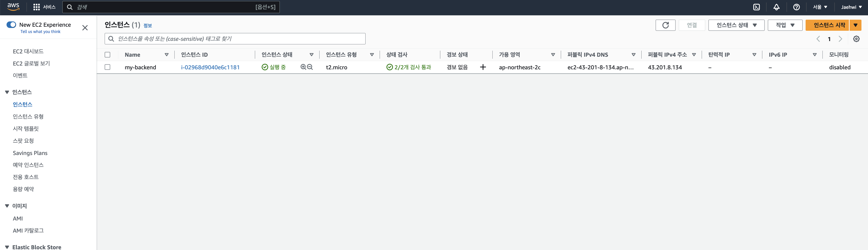Open Savings Plans in sidebar
This screenshot has height=250, width=868.
(30, 153)
